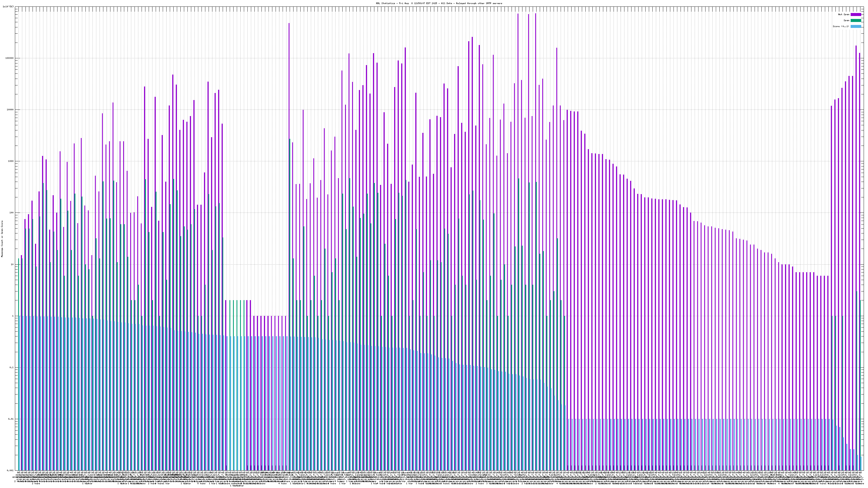Screen dimensions: 868x488
Task: Click the 1x10^{6} y-axis tick label
Action: 8,7
